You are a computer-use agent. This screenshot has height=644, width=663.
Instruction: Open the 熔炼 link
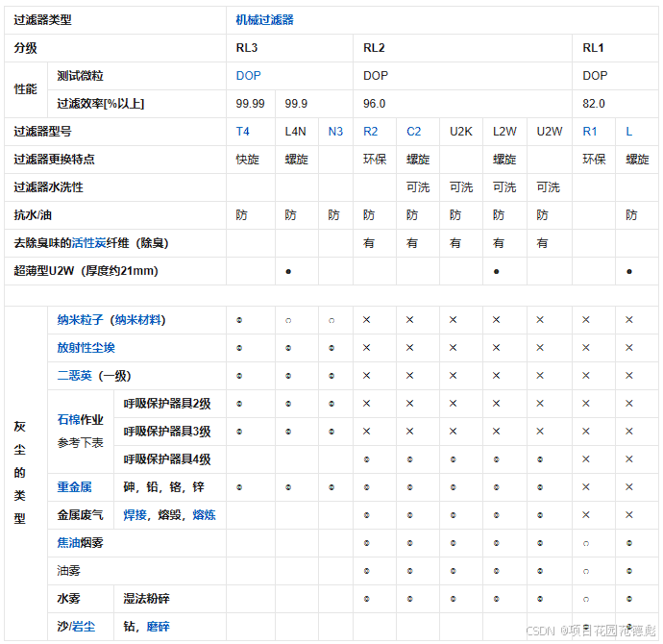205,515
